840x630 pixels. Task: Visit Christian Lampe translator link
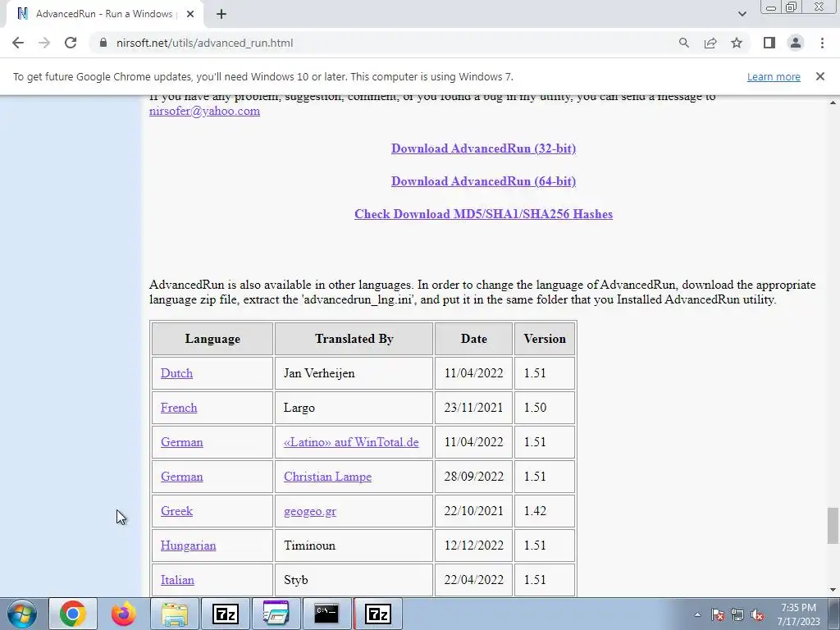[x=327, y=477]
